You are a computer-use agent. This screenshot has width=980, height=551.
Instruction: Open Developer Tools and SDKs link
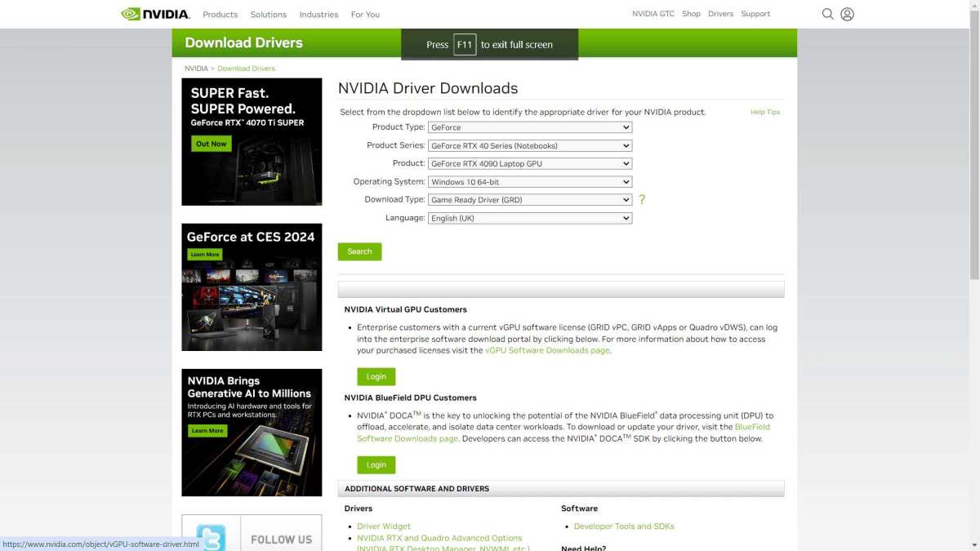tap(624, 527)
